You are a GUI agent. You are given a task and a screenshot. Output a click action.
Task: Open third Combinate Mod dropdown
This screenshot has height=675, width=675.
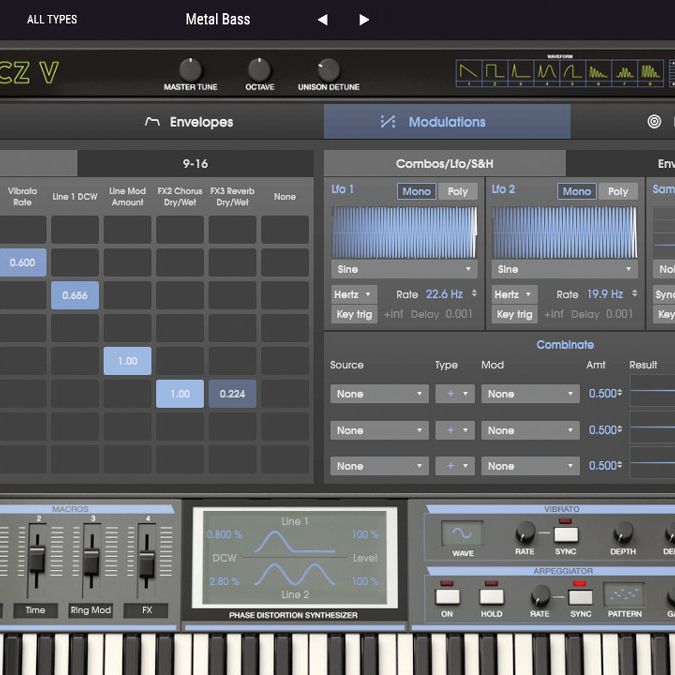[530, 466]
